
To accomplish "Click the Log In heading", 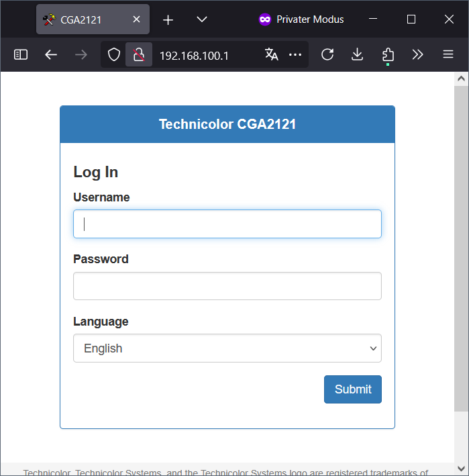I will [95, 173].
